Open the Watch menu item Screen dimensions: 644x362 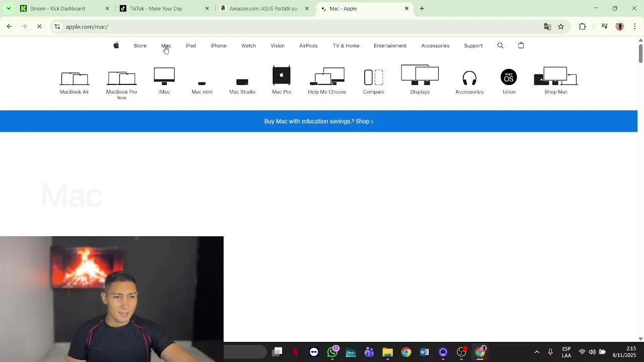coord(249,46)
